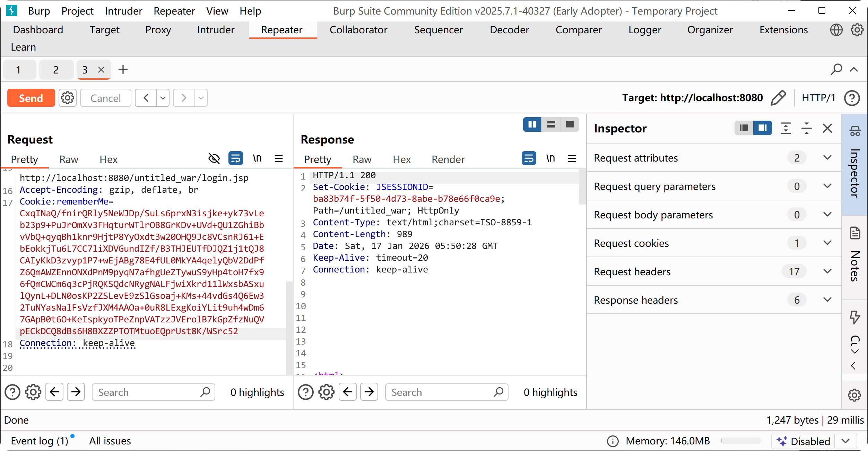868x451 pixels.
Task: Dock Inspector on the right side
Action: pyautogui.click(x=763, y=128)
